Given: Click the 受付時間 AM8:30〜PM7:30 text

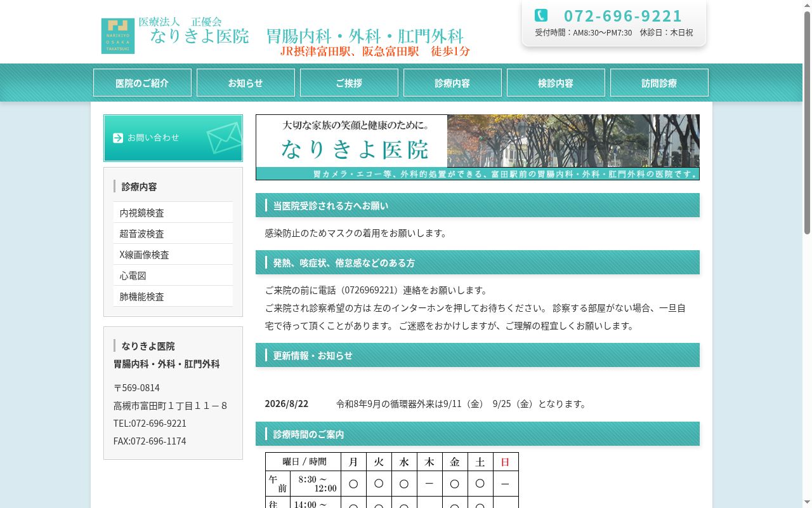Looking at the screenshot, I should pos(583,32).
